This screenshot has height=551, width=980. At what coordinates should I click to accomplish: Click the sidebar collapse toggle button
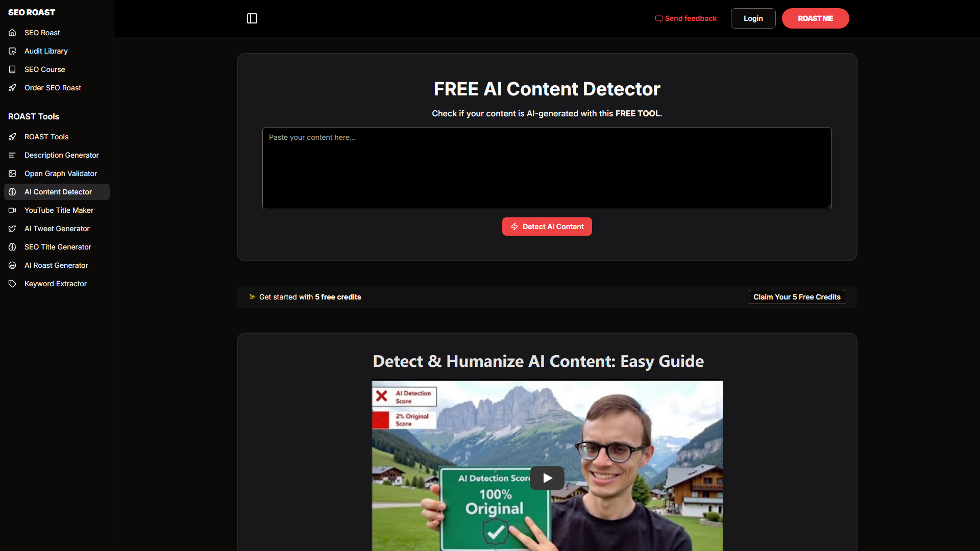tap(252, 18)
